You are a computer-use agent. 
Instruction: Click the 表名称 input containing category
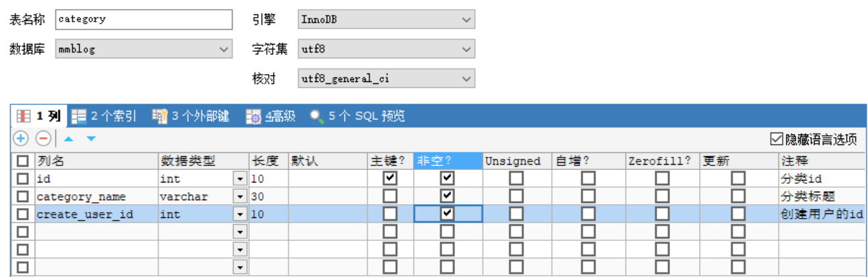coord(143,20)
